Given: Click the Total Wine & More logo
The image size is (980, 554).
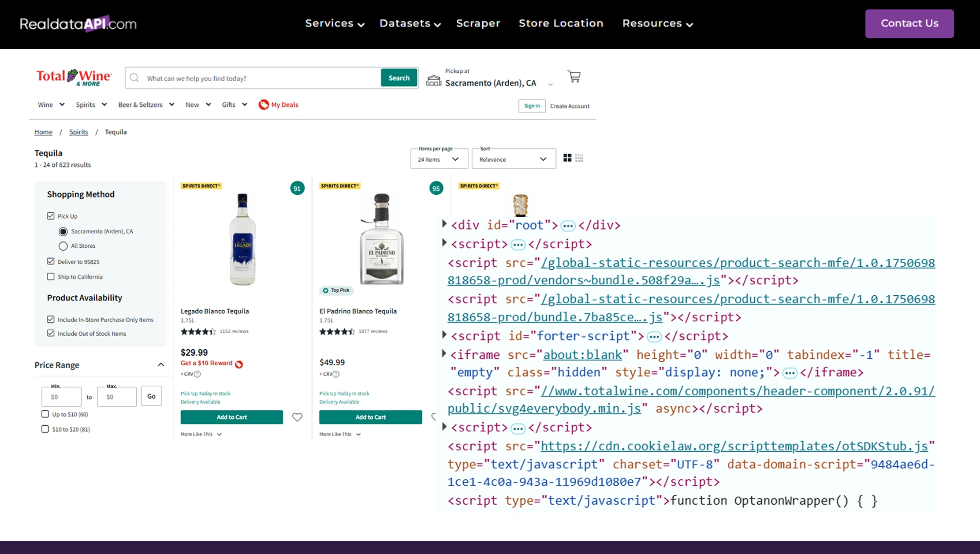Looking at the screenshot, I should pyautogui.click(x=74, y=78).
